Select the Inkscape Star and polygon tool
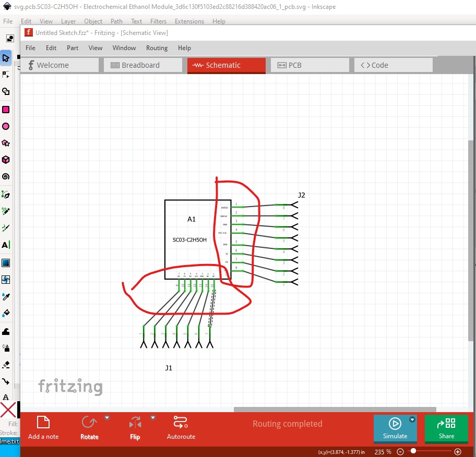The image size is (476, 457). 6,143
